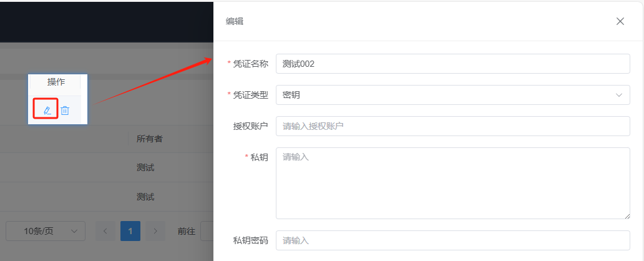Click the 编辑 panel title
644x261 pixels.
click(235, 21)
